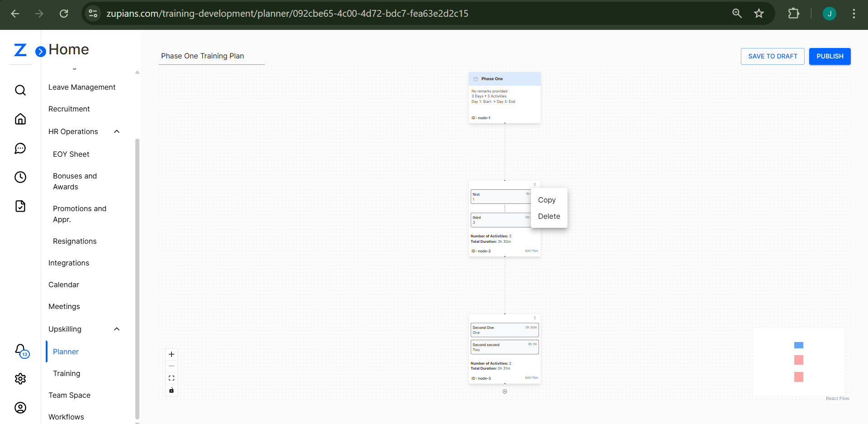Select the search icon in the sidebar
Screen dimensions: 868x424
(20, 90)
